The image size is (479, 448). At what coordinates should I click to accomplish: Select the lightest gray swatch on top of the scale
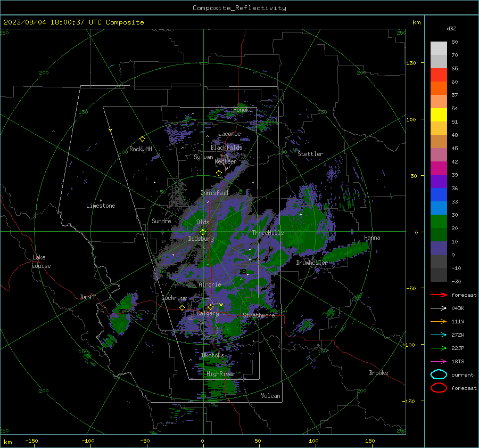439,48
